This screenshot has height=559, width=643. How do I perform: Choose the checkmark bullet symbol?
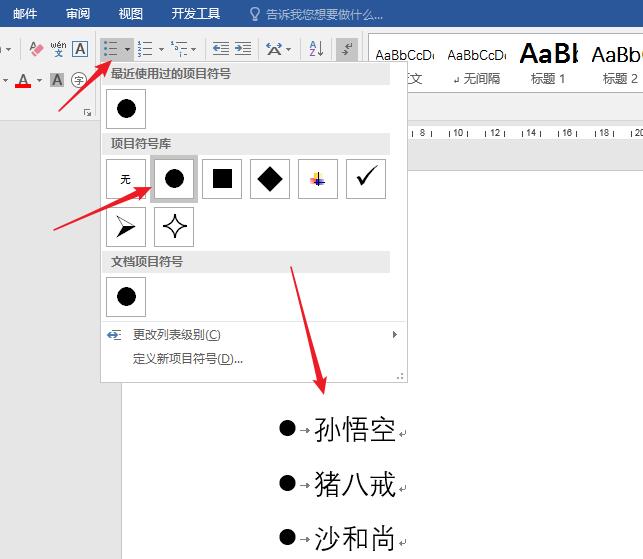[x=366, y=179]
